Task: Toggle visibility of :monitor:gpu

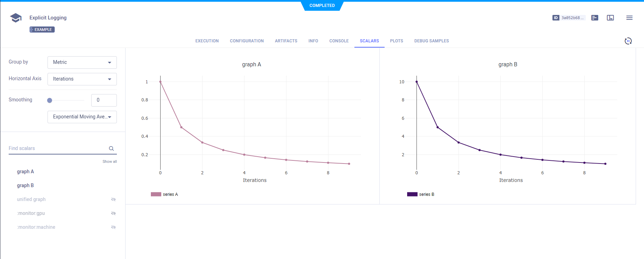Action: click(113, 214)
